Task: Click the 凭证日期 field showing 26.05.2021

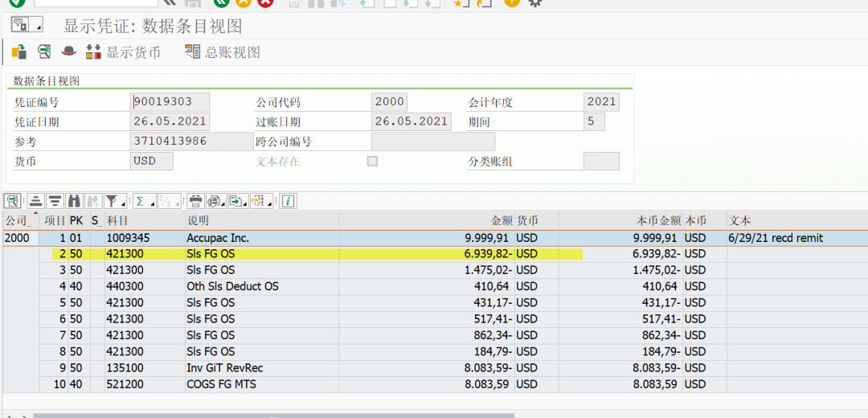Action: tap(170, 122)
